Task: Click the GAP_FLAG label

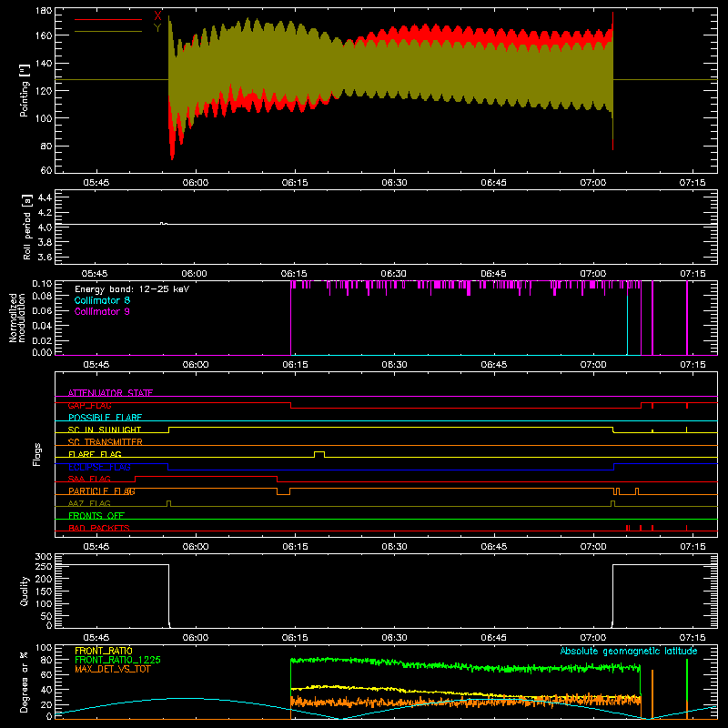Action: [89, 405]
